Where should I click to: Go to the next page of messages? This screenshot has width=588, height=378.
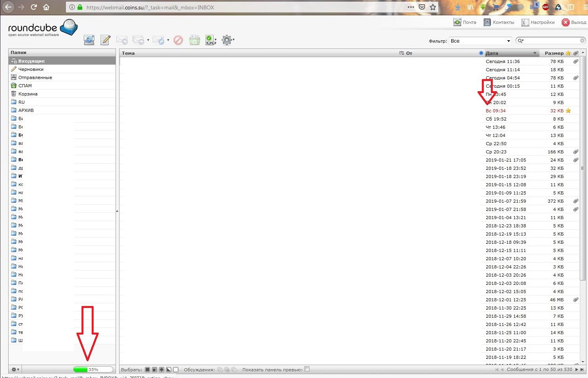pyautogui.click(x=576, y=369)
